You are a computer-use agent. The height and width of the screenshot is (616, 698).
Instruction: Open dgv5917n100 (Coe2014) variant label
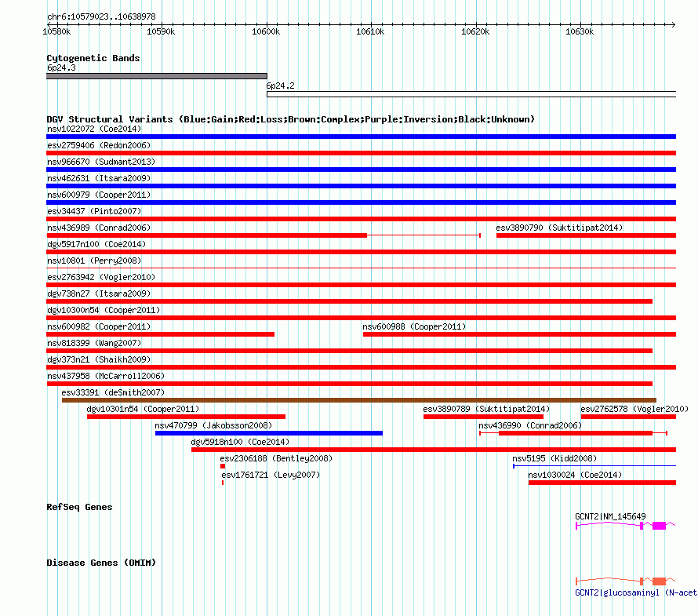(96, 244)
